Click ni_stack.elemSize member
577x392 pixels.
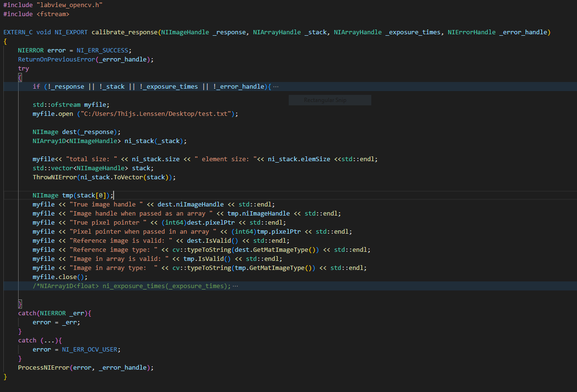(x=299, y=159)
